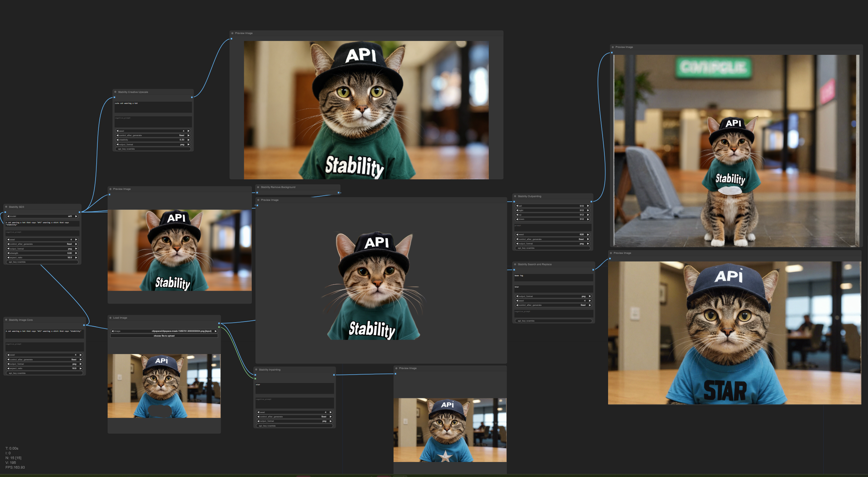
Task: Click left arrow on Load Image image field
Action: click(x=113, y=331)
